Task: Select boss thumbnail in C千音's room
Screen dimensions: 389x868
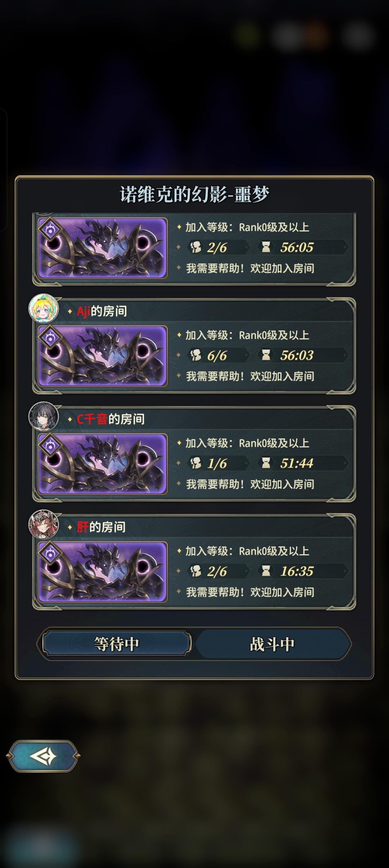Action: (x=103, y=464)
